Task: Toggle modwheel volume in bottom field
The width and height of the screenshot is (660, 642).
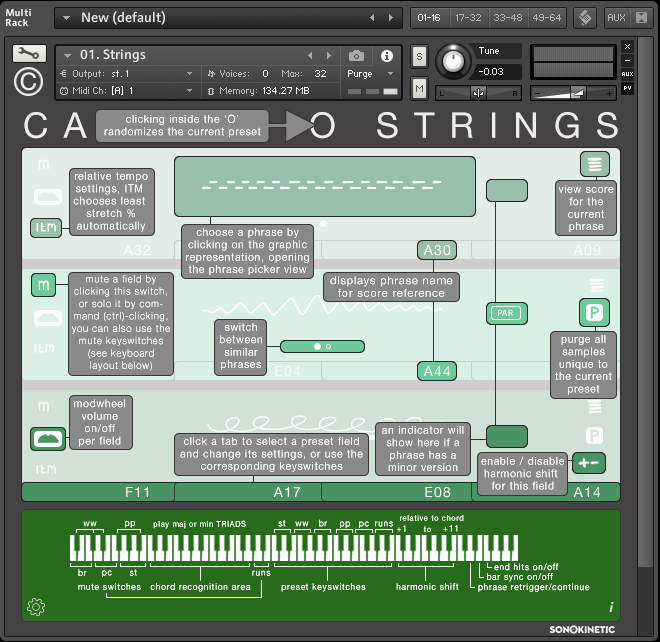Action: tap(48, 439)
